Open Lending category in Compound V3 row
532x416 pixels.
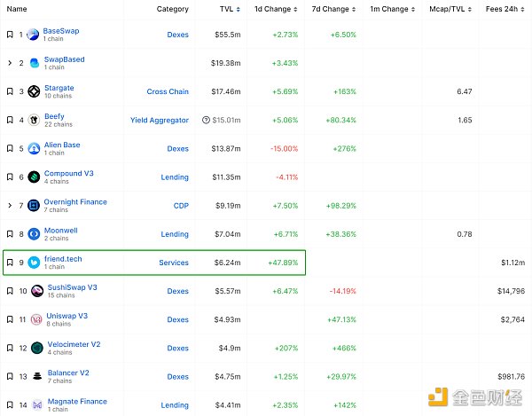pos(175,177)
